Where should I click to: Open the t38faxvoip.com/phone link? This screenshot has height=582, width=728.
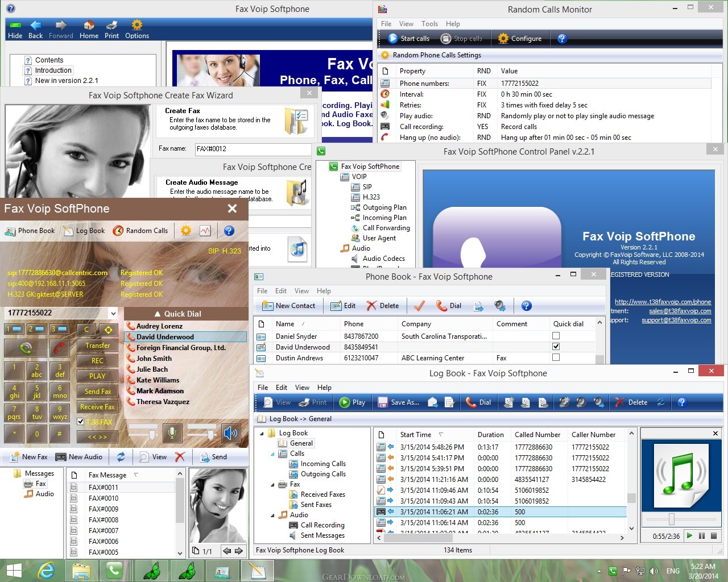point(663,302)
